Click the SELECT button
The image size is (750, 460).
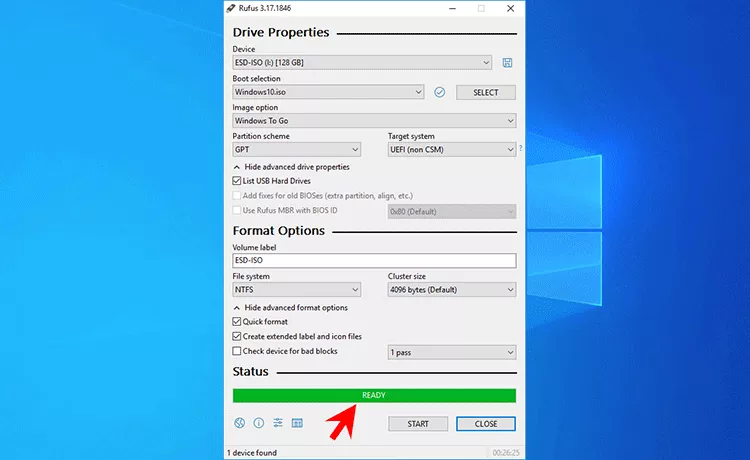(486, 92)
